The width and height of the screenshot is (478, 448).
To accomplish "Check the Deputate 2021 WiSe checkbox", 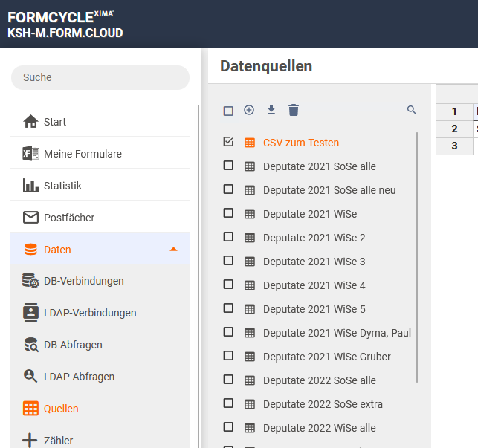I will 228,213.
